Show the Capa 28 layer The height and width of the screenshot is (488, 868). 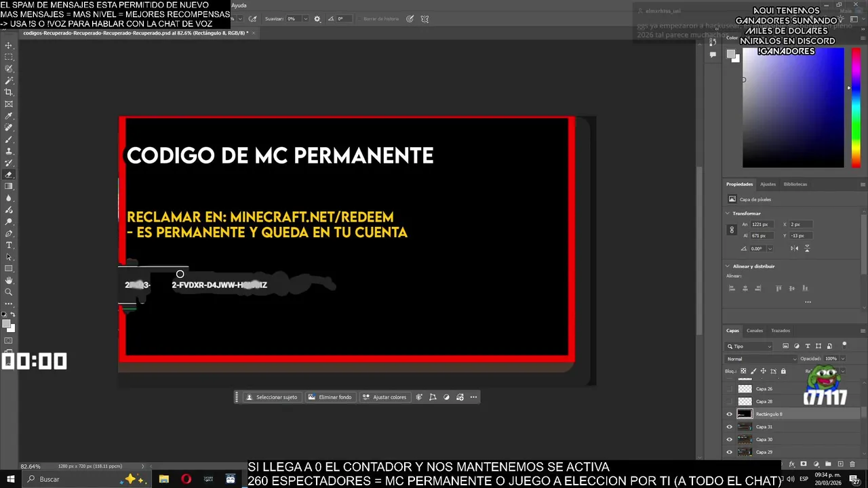coord(730,401)
